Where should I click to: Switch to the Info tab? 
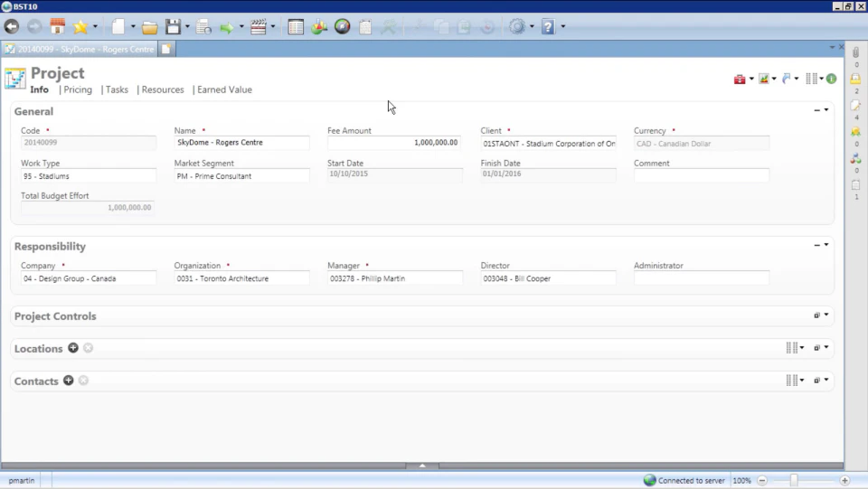(x=39, y=89)
